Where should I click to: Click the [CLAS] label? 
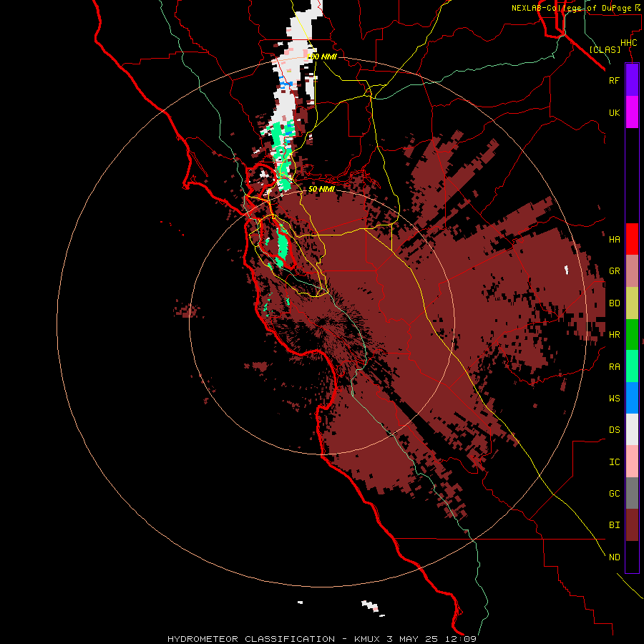pos(605,49)
